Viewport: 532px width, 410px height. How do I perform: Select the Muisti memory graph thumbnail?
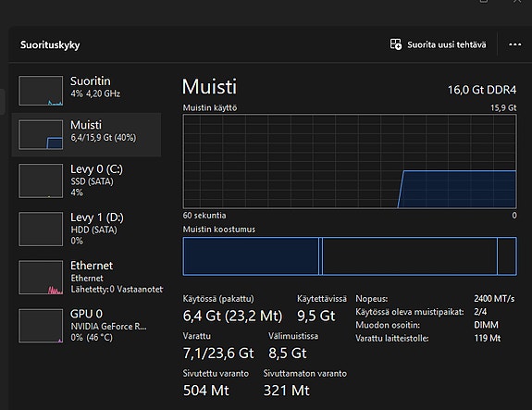[x=41, y=134]
